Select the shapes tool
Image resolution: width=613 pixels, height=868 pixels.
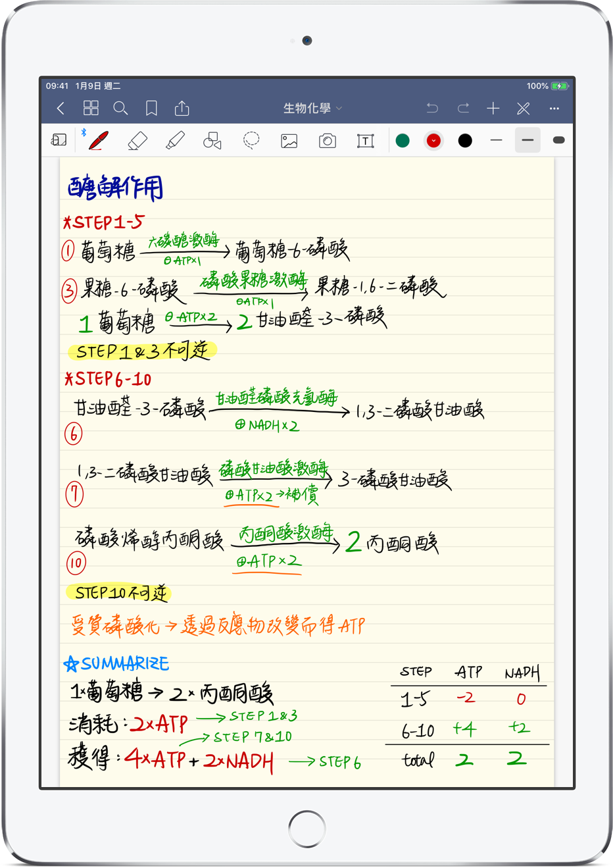212,140
